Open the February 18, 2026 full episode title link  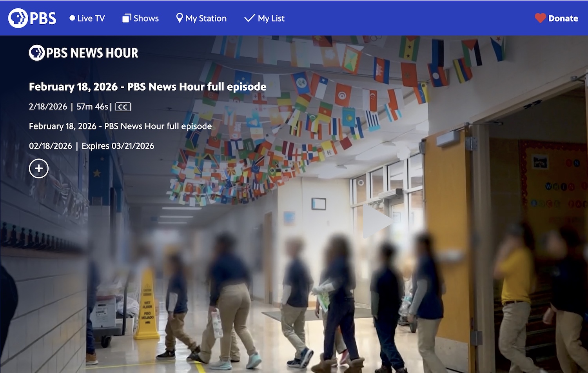[x=147, y=87]
